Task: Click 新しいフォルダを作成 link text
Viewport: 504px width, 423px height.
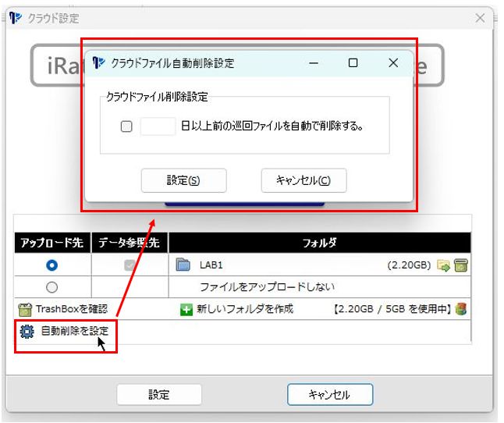Action: [x=246, y=309]
